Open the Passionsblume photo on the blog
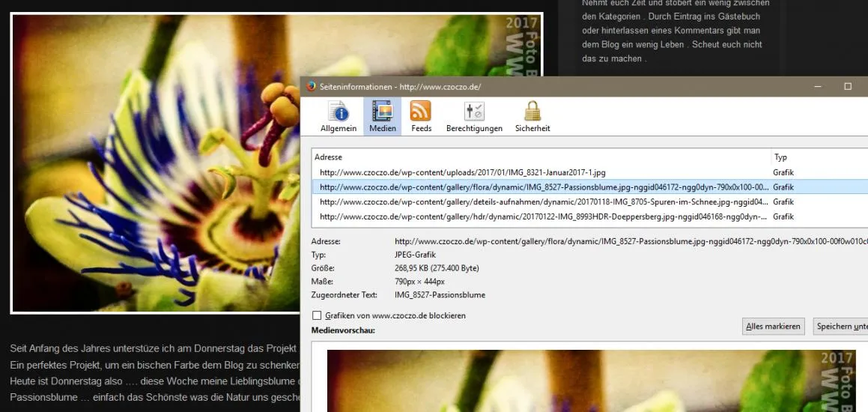This screenshot has width=868, height=412. click(156, 163)
